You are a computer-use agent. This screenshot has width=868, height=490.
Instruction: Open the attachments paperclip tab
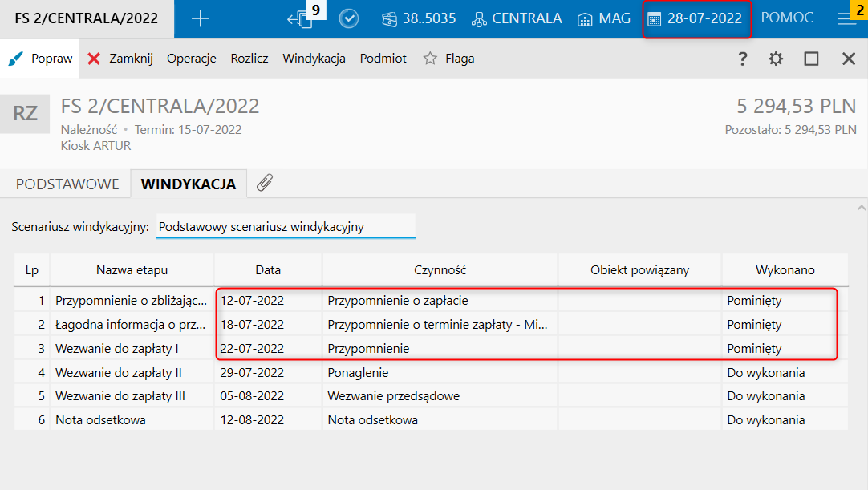265,183
